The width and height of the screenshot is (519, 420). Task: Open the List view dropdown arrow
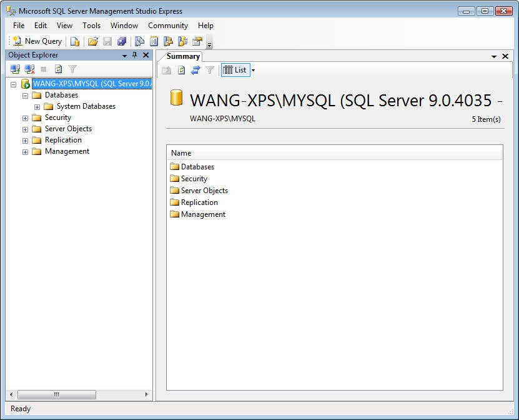point(252,69)
